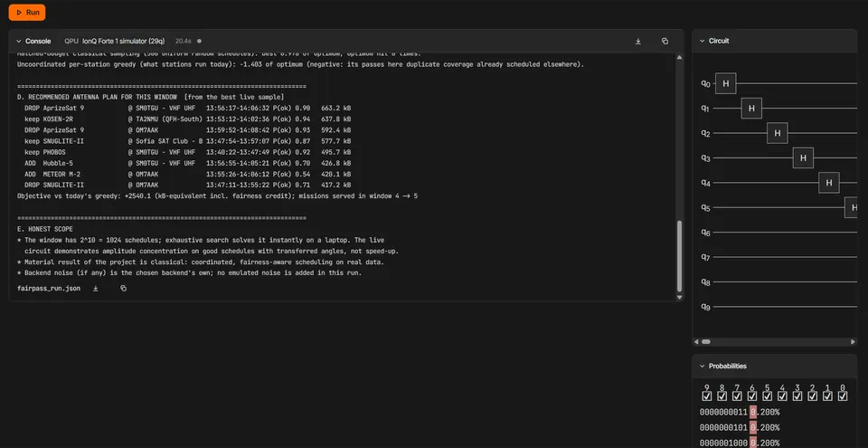Viewport: 868px width, 448px height.
Task: Click the 'ADD Hubble-5' plan row
Action: coord(188,163)
